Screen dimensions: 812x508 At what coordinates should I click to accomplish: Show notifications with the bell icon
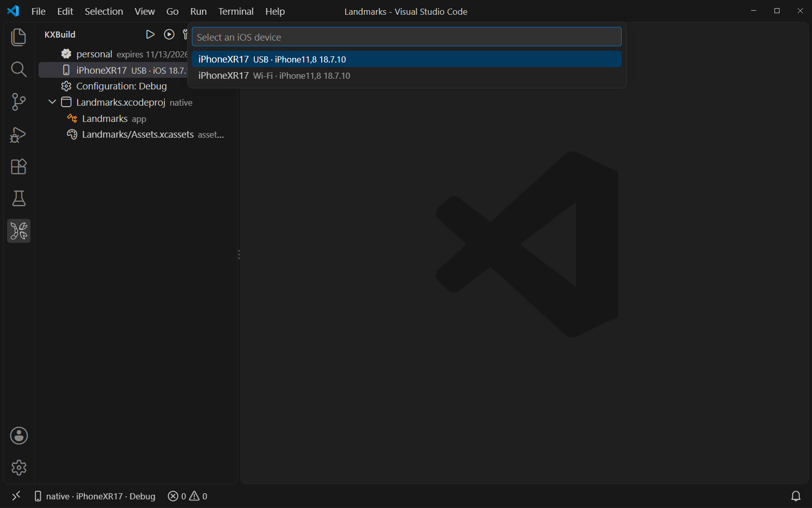pyautogui.click(x=796, y=496)
